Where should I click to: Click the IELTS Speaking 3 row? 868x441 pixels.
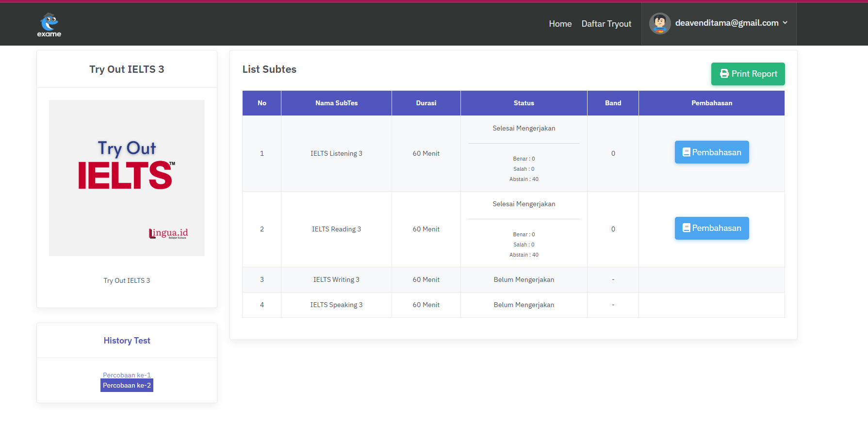point(336,305)
